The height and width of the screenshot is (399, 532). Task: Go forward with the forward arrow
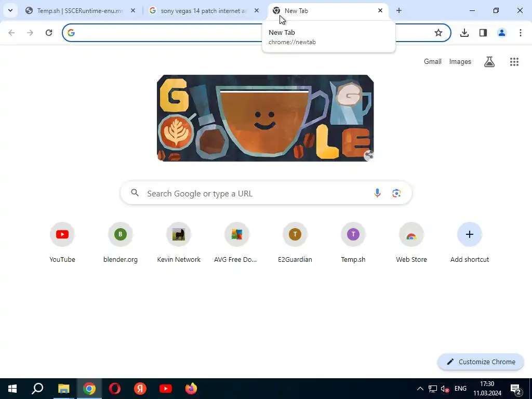coord(30,33)
